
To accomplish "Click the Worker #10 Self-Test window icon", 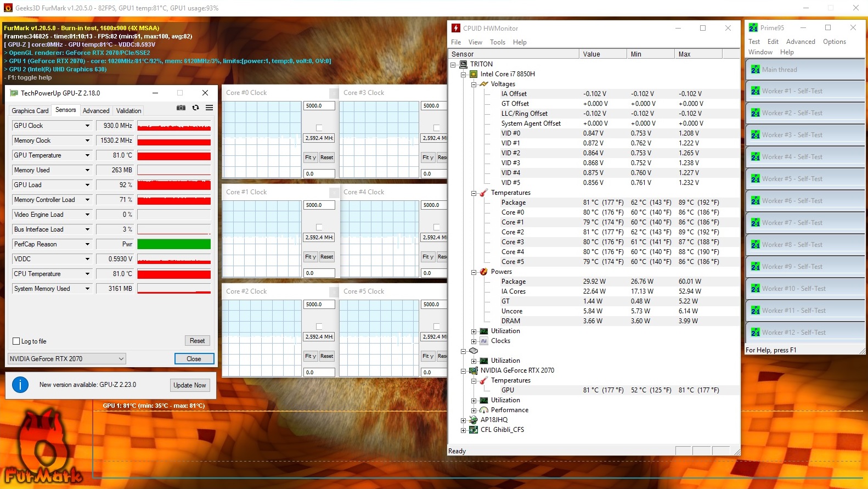I will coord(755,289).
